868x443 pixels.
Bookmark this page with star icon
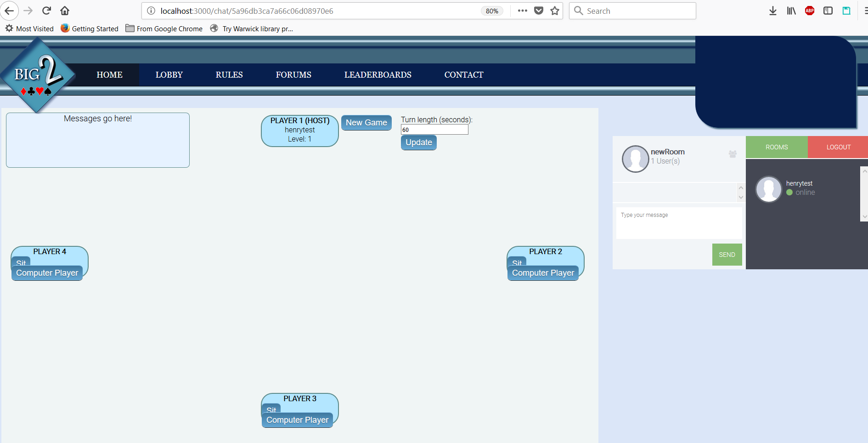click(555, 11)
